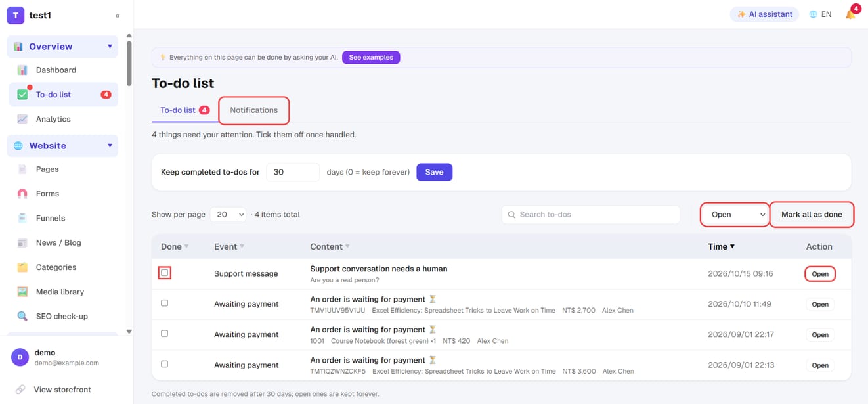Click the Search to-dos input field
868x404 pixels.
click(591, 215)
